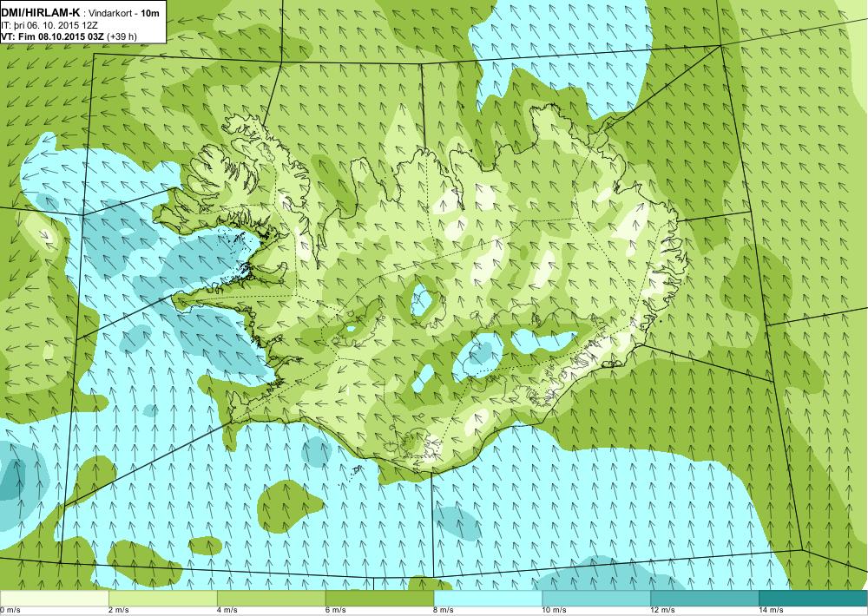
Task: Click the 6–8 m/s dark green legend swatch
Action: click(380, 599)
